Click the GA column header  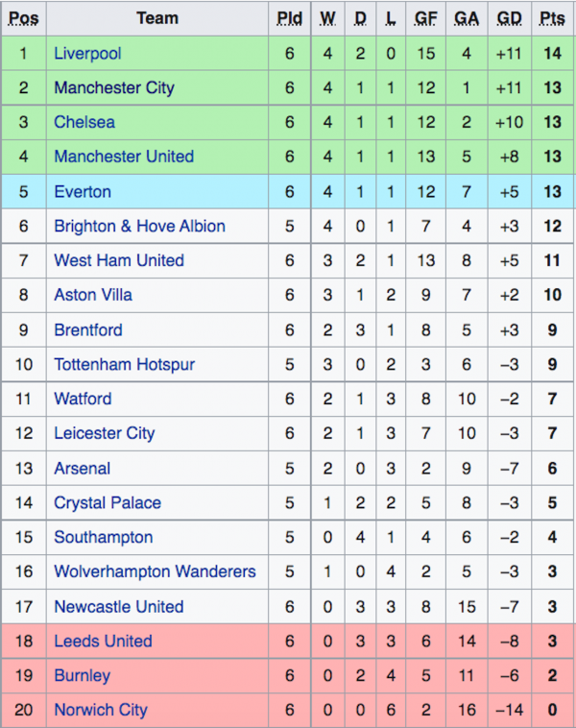tap(467, 18)
